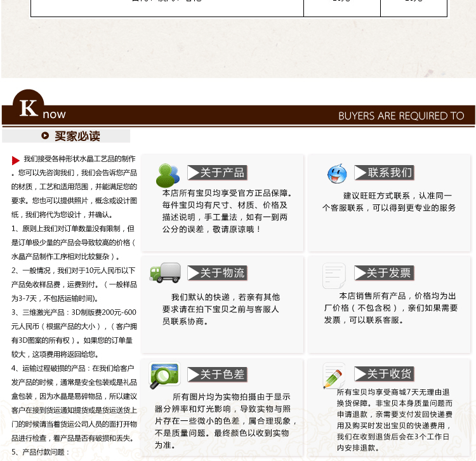Click text 不是质量问题。最终颜色以收到实物
The width and height of the screenshot is (476, 461).
point(221,433)
